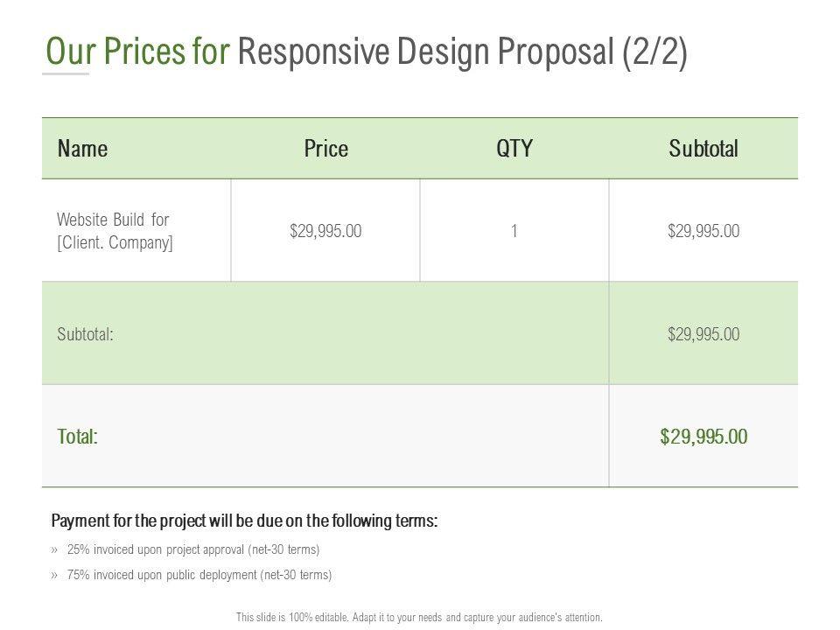840x630 pixels.
Task: Click the gray accent line under the title
Action: [x=66, y=74]
